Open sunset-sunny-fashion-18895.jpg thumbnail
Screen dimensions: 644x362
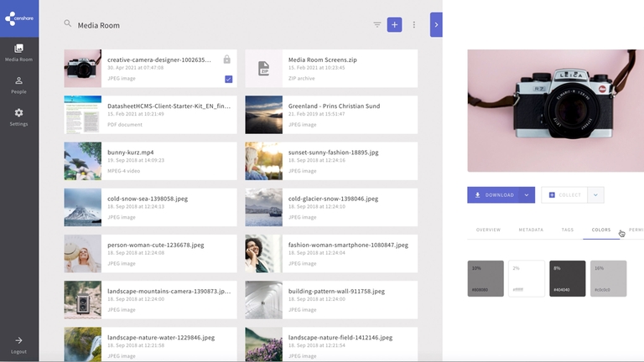263,161
